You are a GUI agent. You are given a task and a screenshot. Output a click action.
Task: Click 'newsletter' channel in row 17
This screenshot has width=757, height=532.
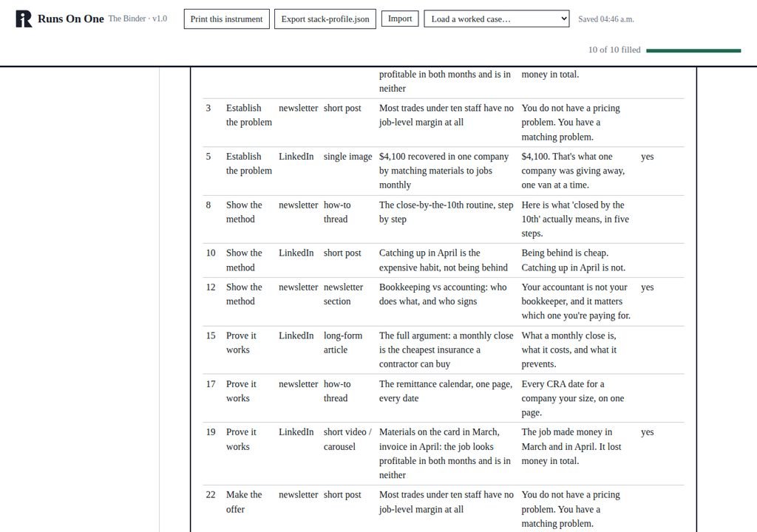pos(298,384)
